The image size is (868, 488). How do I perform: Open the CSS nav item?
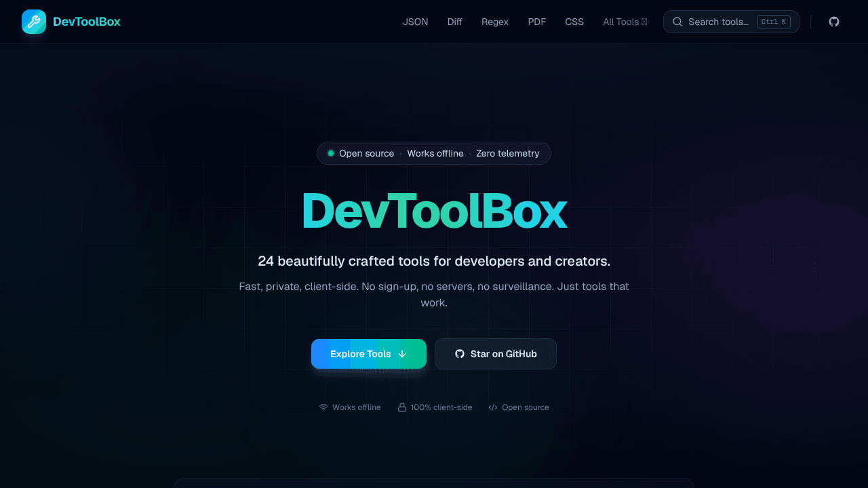tap(574, 22)
